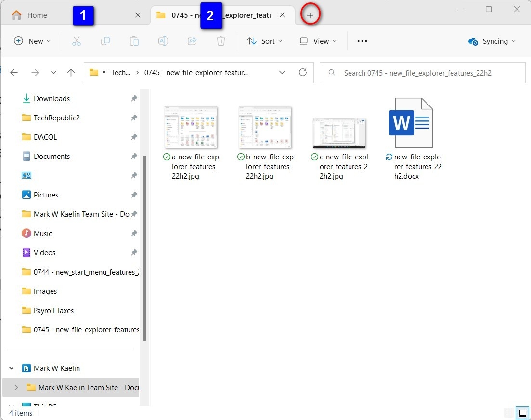This screenshot has width=531, height=420.
Task: Click into the search box
Action: [422, 73]
